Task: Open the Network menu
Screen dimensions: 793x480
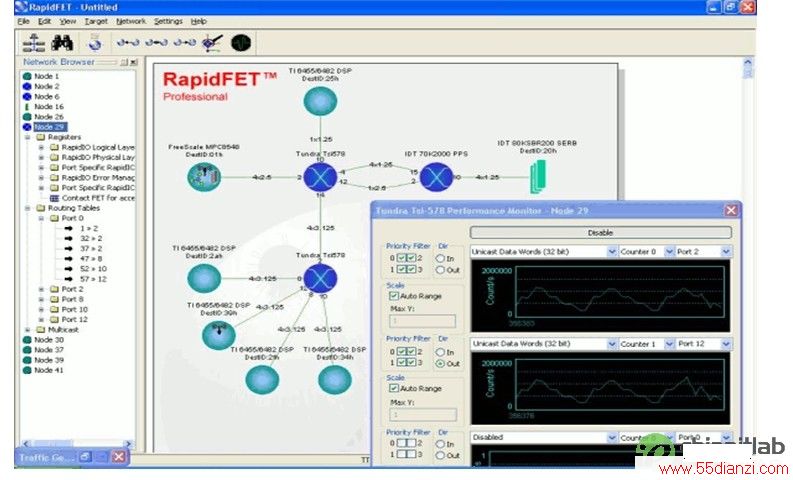Action: tap(131, 21)
